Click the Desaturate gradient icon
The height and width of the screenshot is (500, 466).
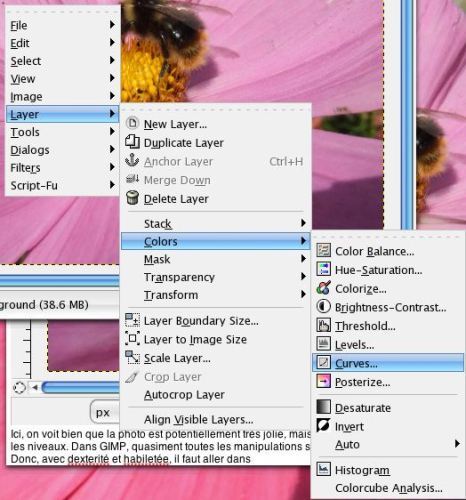pyautogui.click(x=323, y=406)
